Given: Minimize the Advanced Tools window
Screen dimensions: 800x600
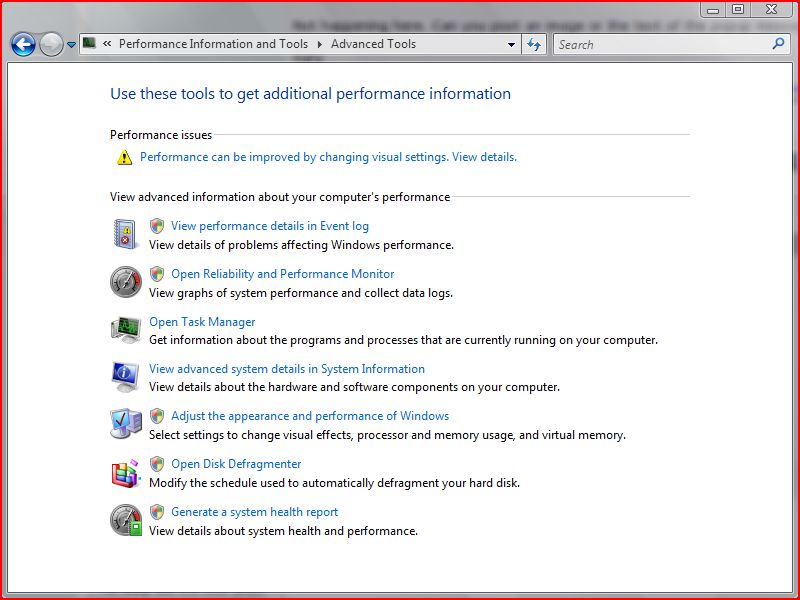Looking at the screenshot, I should click(713, 10).
